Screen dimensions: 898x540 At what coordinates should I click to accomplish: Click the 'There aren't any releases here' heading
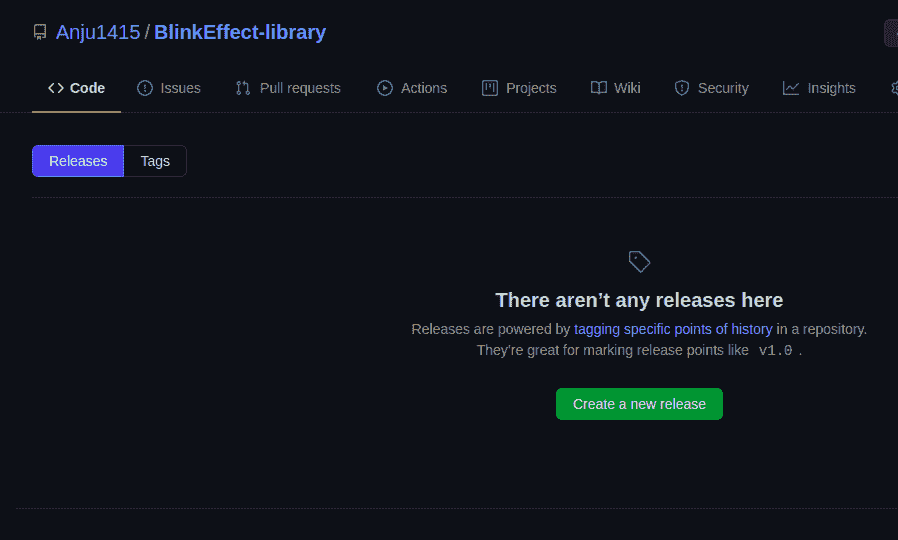639,300
